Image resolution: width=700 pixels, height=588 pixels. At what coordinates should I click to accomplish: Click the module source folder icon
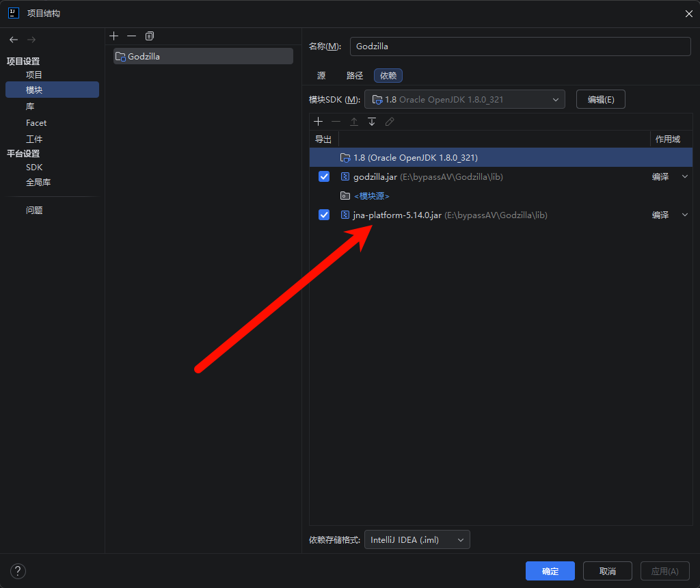[x=345, y=196]
